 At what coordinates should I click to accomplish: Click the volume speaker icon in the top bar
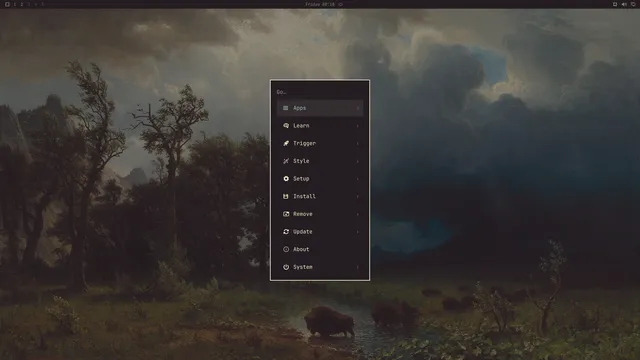pos(624,4)
